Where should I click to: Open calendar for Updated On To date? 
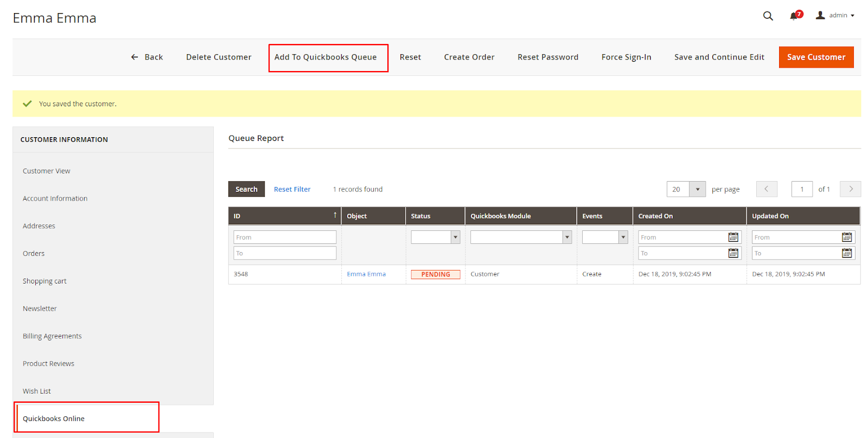pyautogui.click(x=846, y=253)
